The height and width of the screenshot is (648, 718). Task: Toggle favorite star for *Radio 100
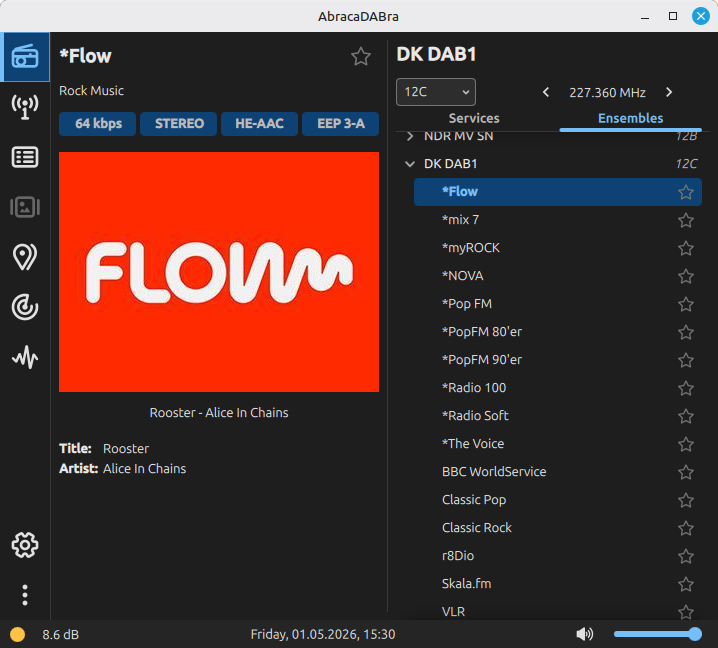point(685,388)
